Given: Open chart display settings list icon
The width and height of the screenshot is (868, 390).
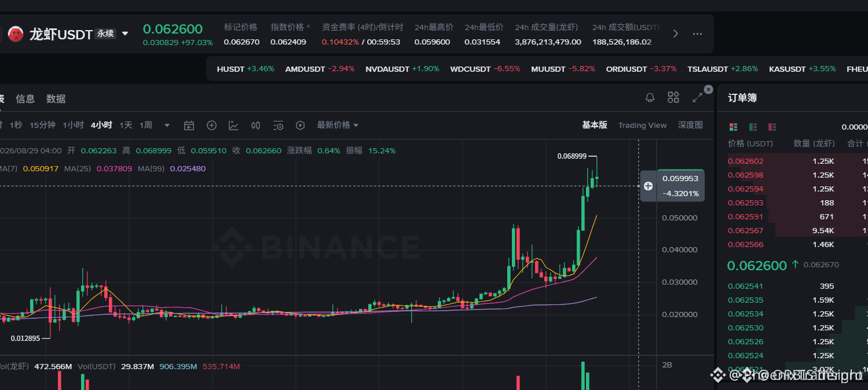Looking at the screenshot, I should pyautogui.click(x=278, y=125).
